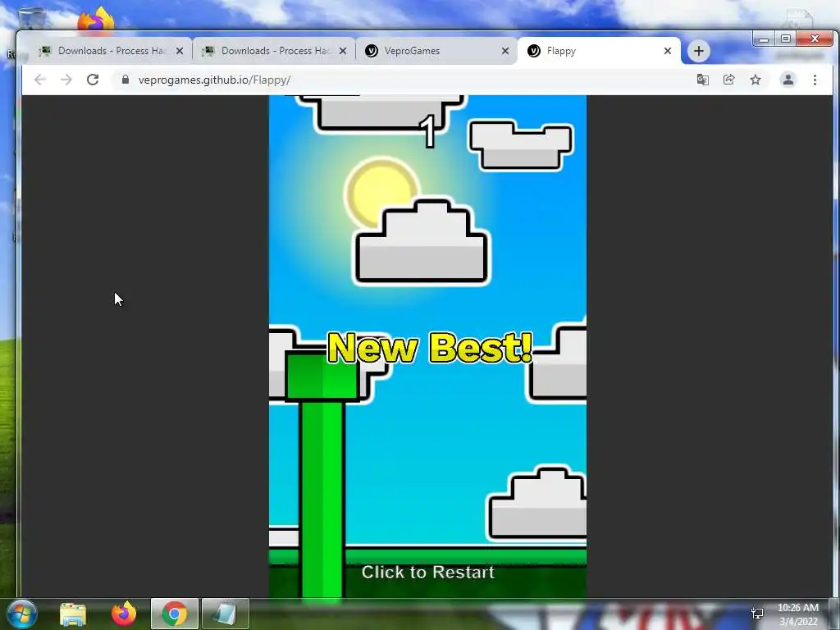This screenshot has height=630, width=840.
Task: Close the Flappy tab
Action: point(668,51)
